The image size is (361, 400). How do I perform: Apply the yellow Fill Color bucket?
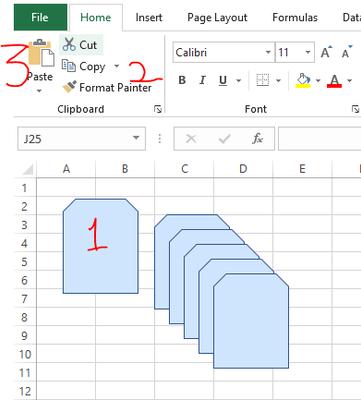coord(303,81)
